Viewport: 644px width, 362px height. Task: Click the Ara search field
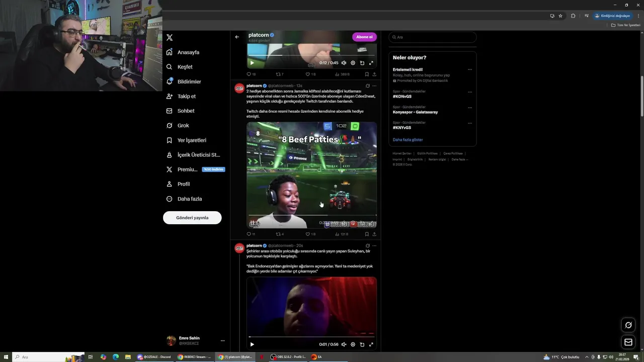(433, 37)
